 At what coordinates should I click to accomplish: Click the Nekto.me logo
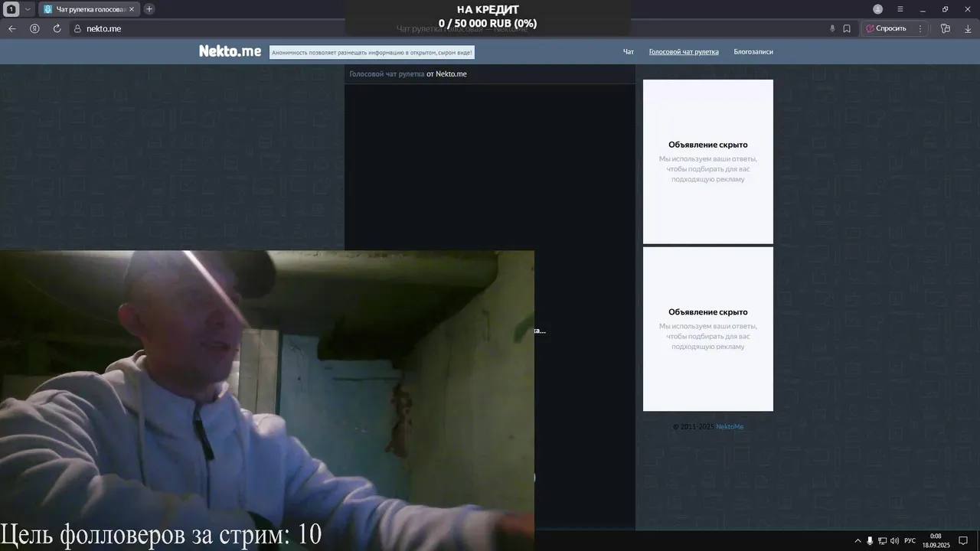click(230, 51)
